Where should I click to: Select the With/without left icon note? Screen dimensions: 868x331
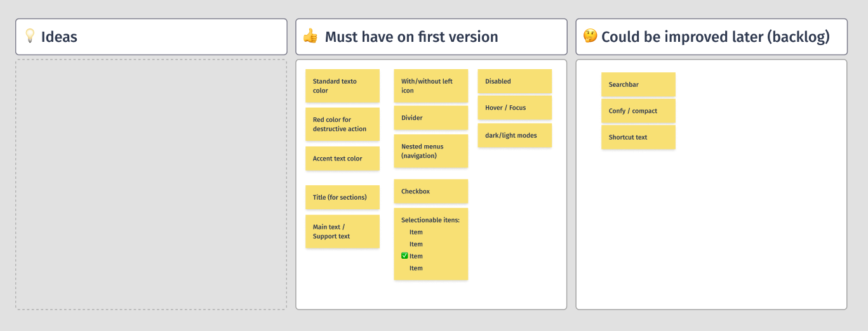pos(431,86)
